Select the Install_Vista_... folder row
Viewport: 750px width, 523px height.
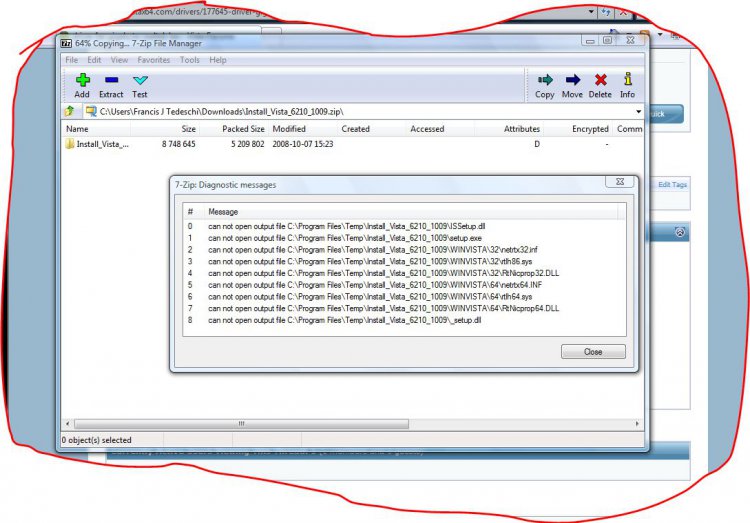click(353, 144)
